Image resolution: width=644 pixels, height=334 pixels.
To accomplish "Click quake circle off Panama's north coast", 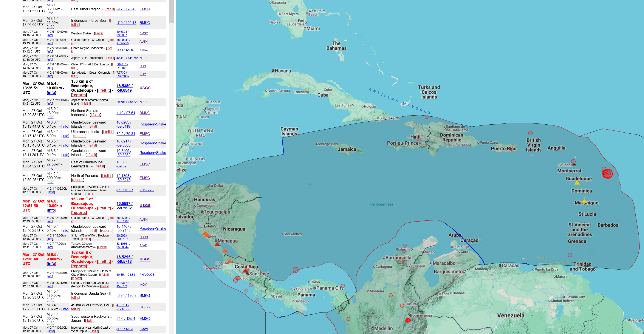I will [296, 269].
